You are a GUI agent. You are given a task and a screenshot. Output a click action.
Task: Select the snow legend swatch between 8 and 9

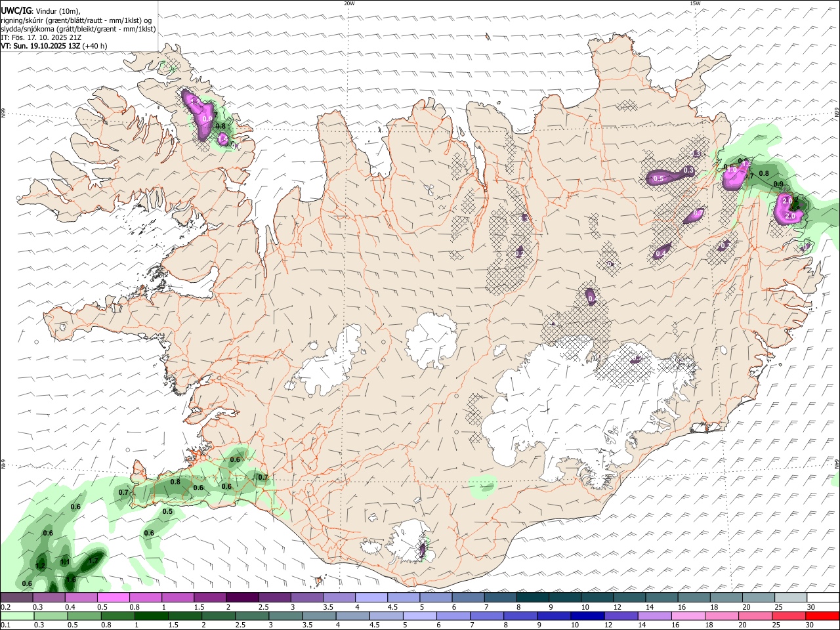coord(533,597)
